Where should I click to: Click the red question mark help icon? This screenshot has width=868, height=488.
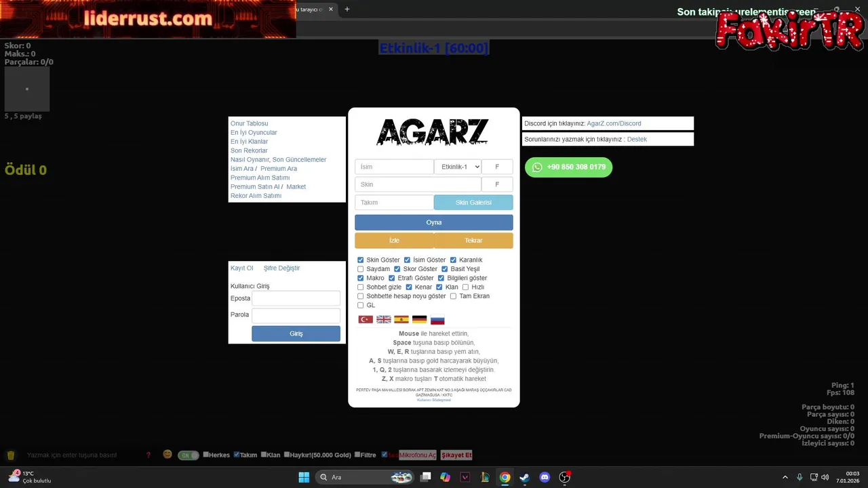pyautogui.click(x=149, y=455)
